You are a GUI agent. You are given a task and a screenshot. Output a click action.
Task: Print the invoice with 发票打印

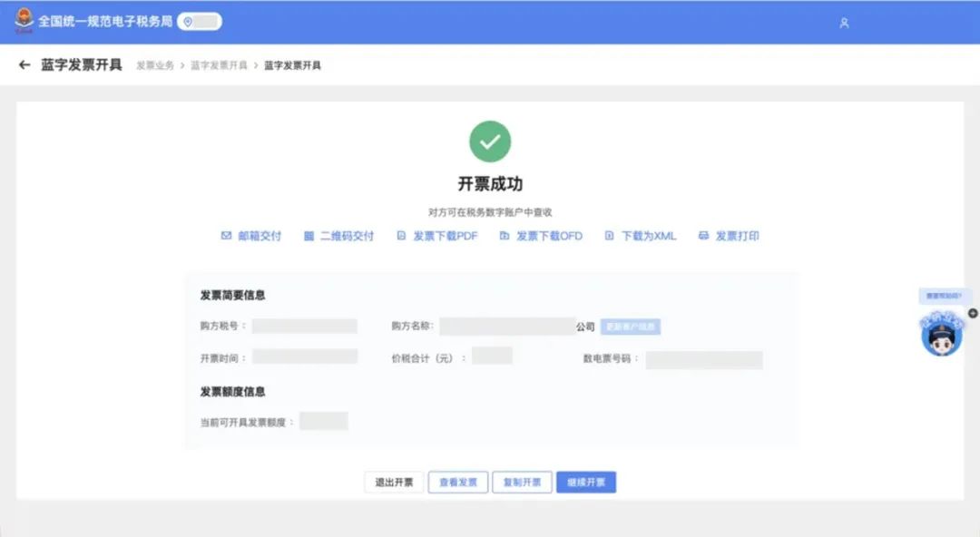click(x=729, y=236)
